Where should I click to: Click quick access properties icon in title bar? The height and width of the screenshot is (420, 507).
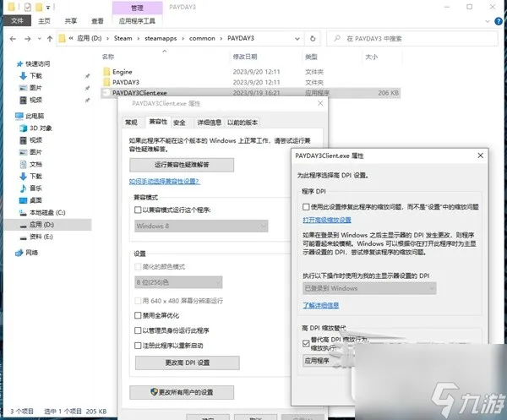(28, 7)
